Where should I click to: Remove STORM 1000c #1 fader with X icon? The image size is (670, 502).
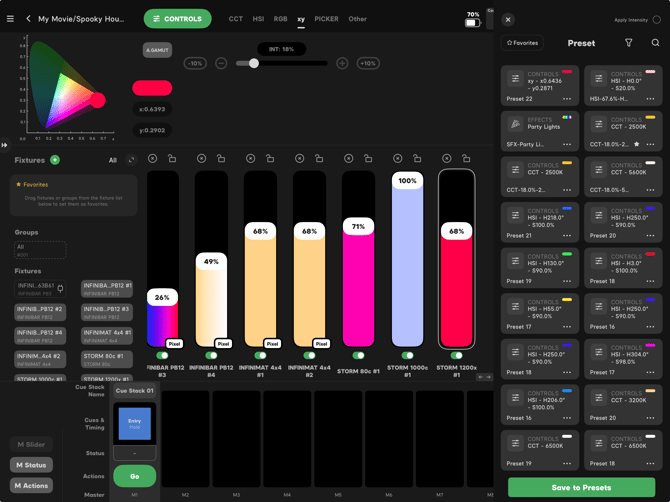[x=397, y=159]
